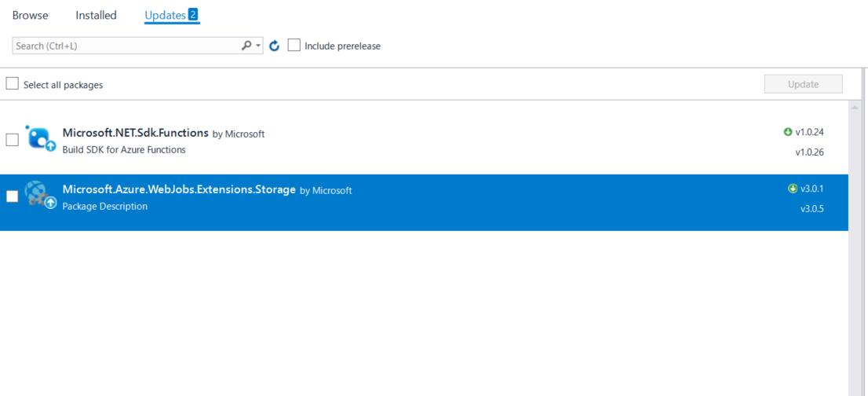
Task: Click the package list scroll-up arrow
Action: click(x=855, y=108)
